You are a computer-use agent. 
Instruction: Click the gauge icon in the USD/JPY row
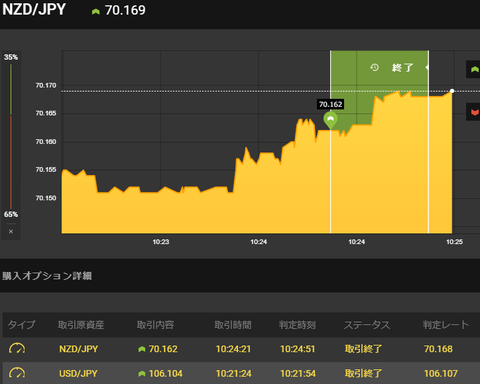[17, 373]
